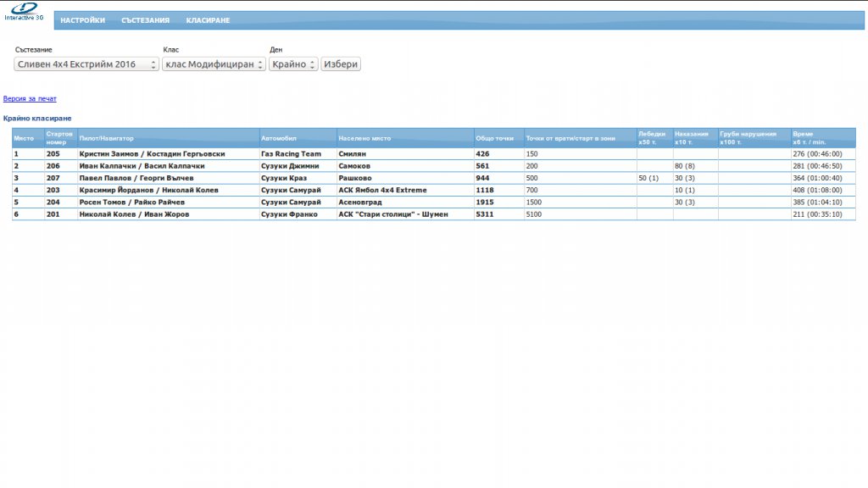Viewport: 868px width, 488px height.
Task: Click the Крайно класиране heading
Action: (x=37, y=119)
